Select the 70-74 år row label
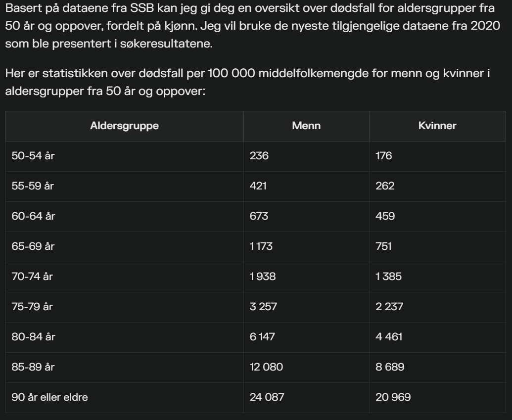This screenshot has height=420, width=512. tap(32, 277)
